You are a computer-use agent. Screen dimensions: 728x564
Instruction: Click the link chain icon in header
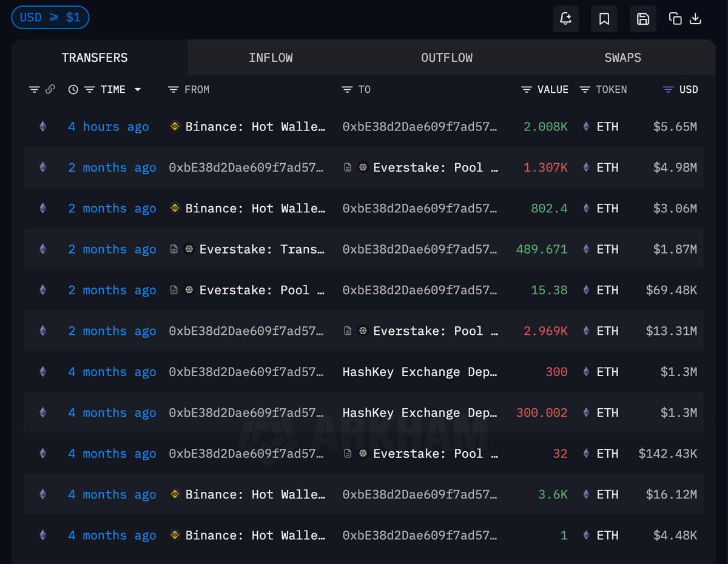[50, 90]
